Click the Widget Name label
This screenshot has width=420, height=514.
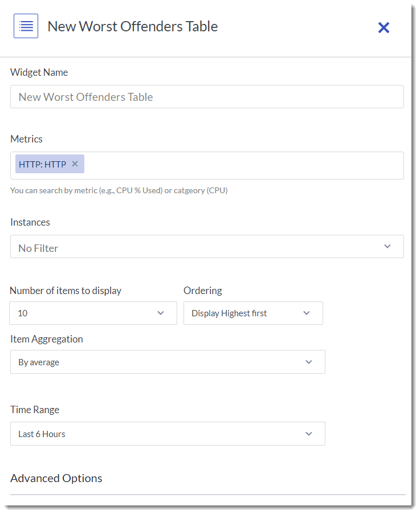point(39,72)
